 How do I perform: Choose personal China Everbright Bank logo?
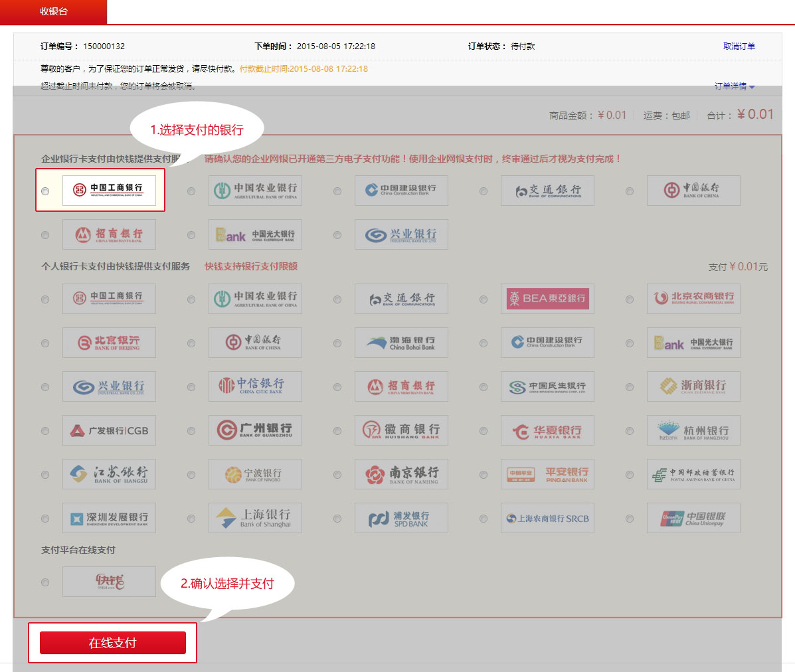(x=693, y=343)
